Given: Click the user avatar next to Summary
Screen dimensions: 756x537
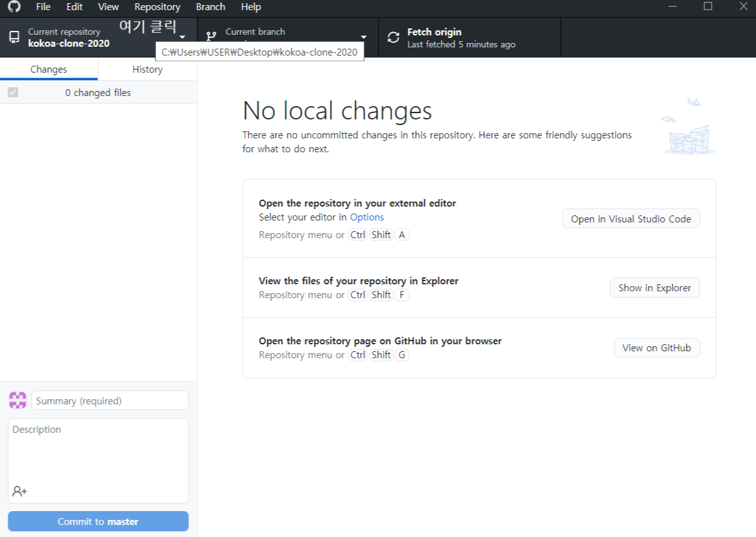Looking at the screenshot, I should point(18,400).
